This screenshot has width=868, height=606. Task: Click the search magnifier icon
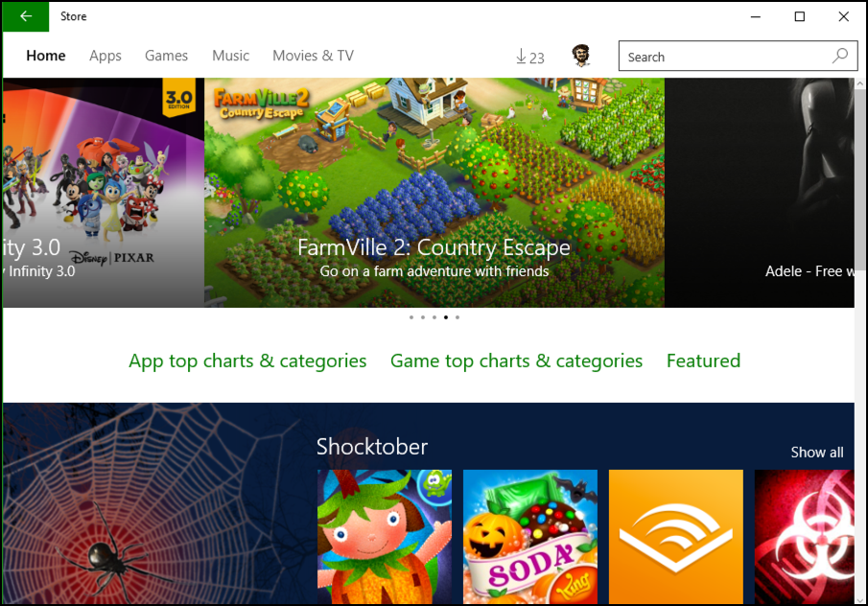coord(840,56)
